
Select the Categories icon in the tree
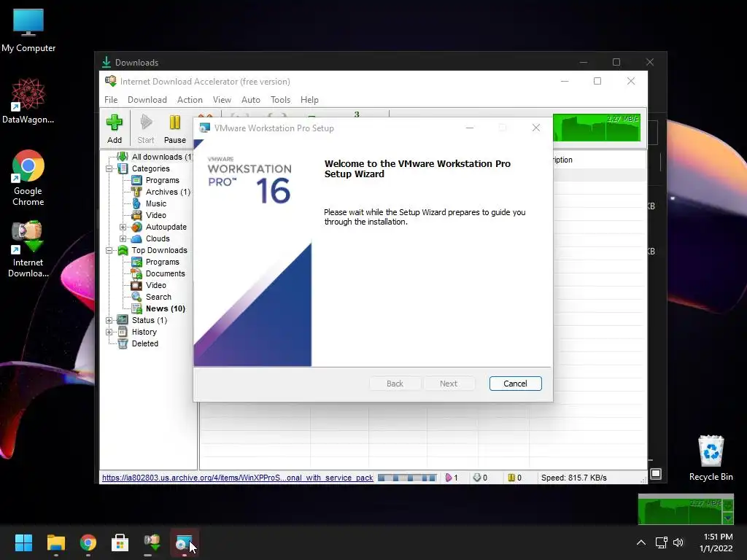point(123,168)
